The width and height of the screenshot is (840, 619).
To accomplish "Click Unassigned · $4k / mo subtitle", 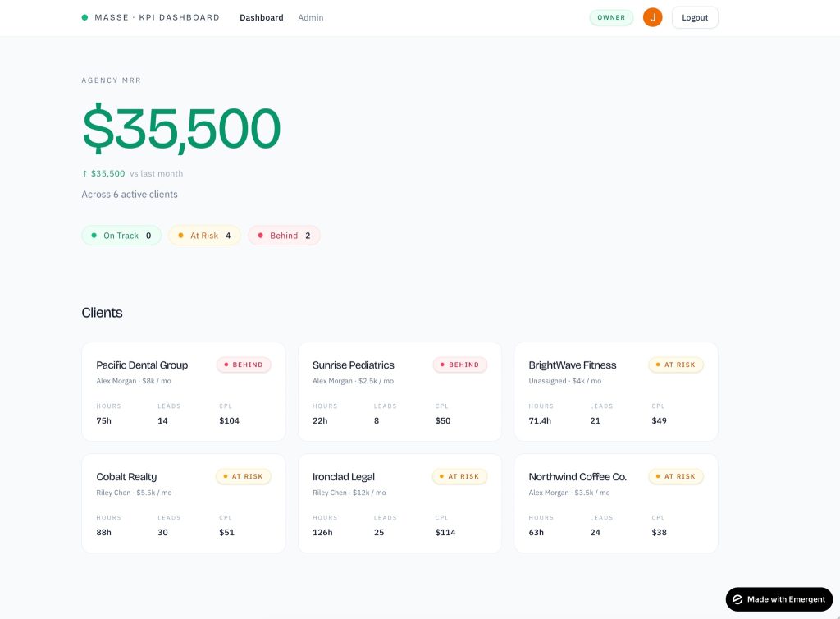I will click(564, 381).
